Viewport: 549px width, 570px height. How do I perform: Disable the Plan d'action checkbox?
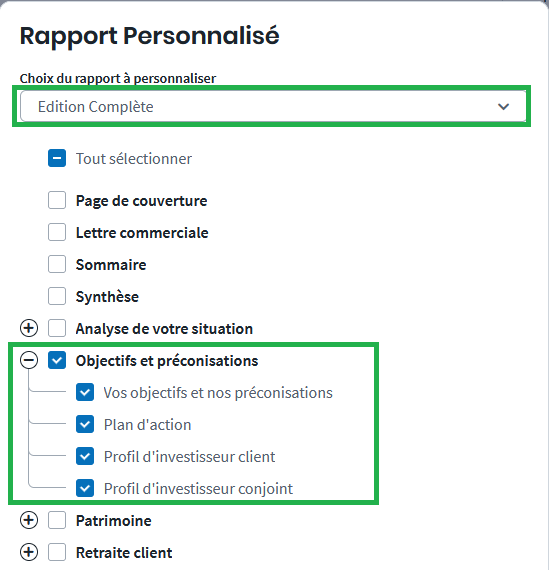(85, 424)
